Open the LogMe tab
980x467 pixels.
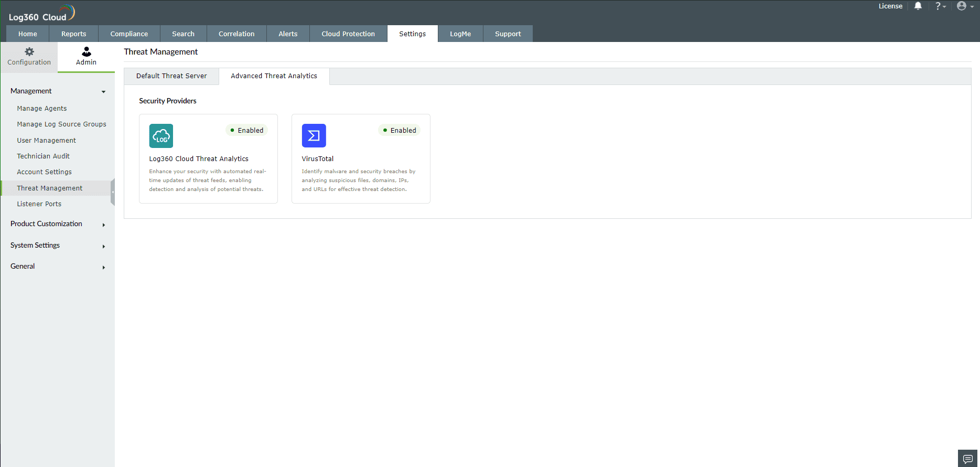coord(460,34)
